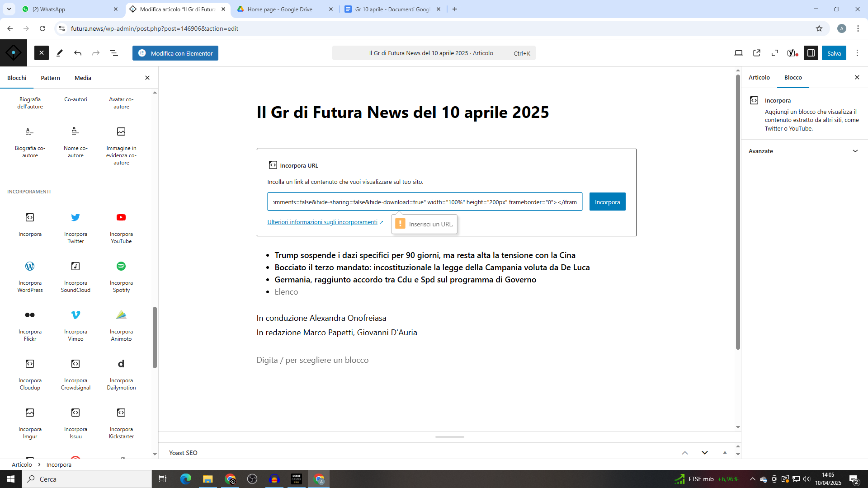Select the Incorpora Twitter block icon

click(x=75, y=218)
